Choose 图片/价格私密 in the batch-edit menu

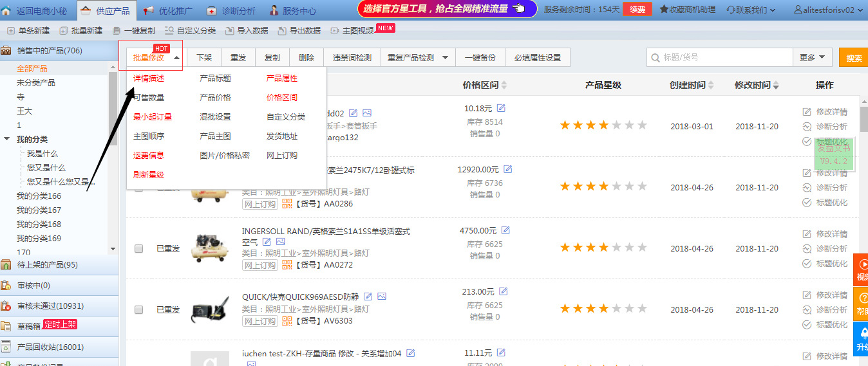tap(225, 156)
